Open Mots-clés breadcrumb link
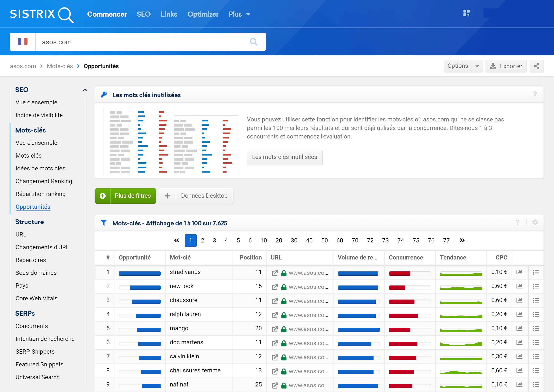554x392 pixels. tap(60, 66)
